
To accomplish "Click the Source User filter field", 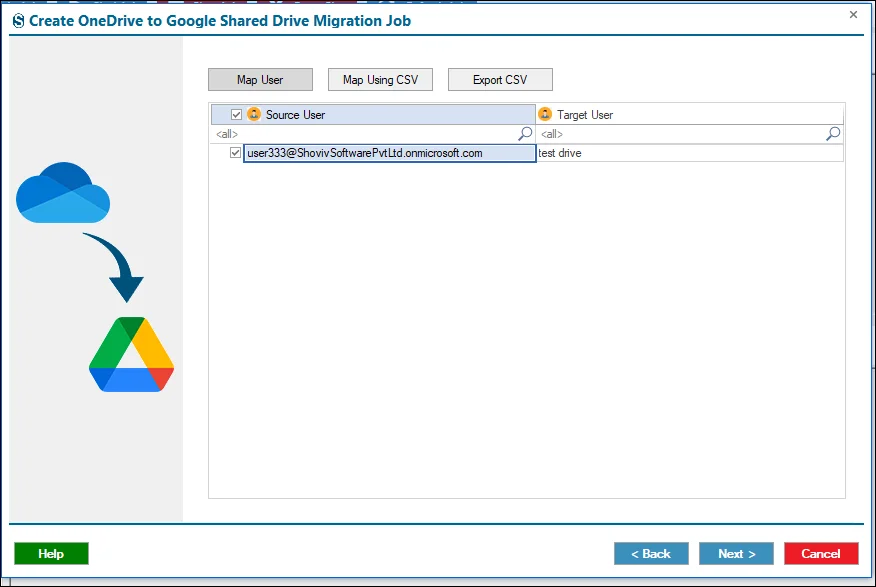I will 366,134.
